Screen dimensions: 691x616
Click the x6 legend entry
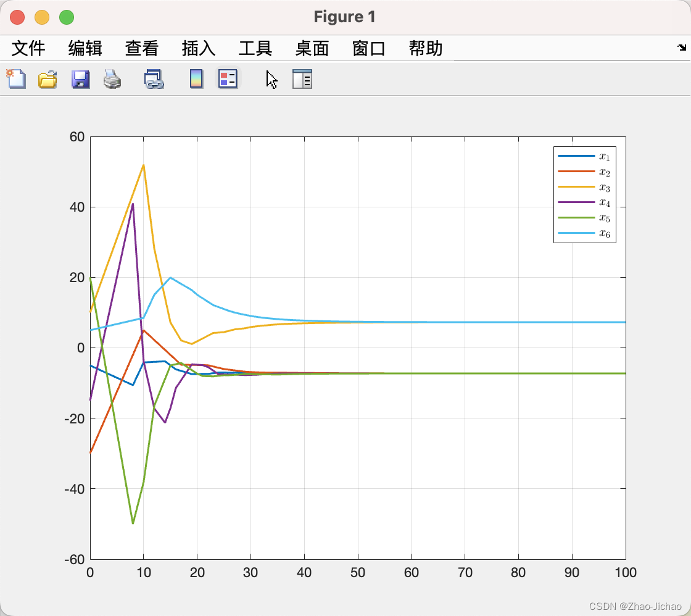point(584,233)
